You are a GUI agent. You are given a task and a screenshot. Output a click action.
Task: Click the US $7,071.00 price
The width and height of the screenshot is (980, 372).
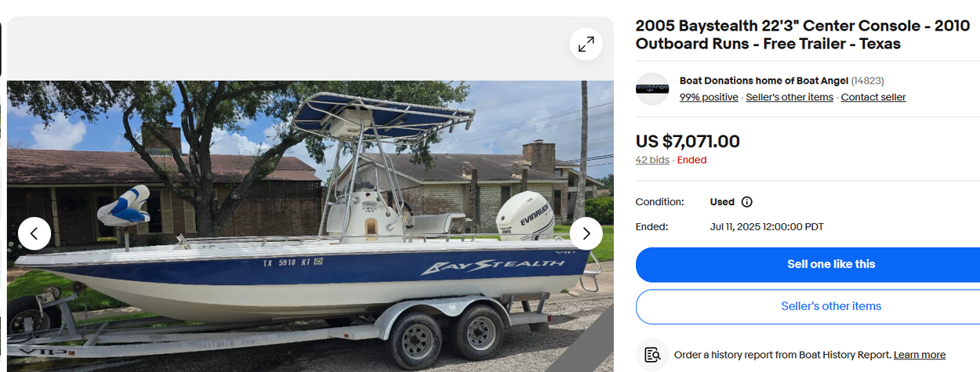pyautogui.click(x=688, y=142)
